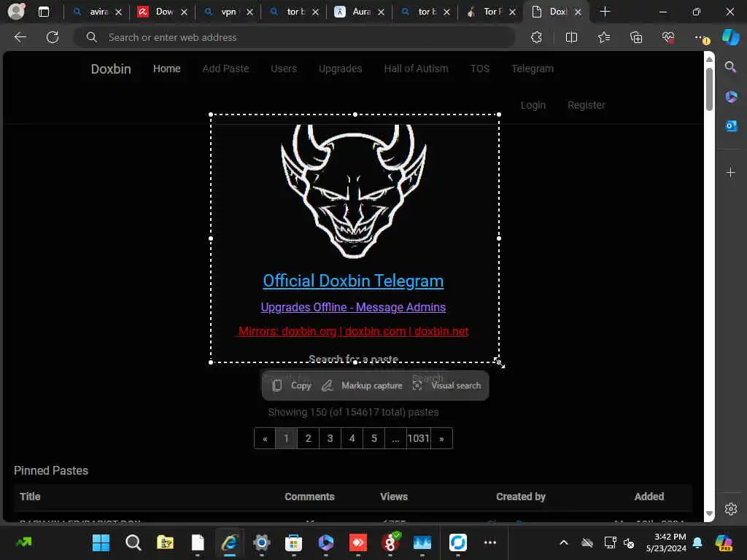This screenshot has width=747, height=560.
Task: Open the Favorites star list
Action: 603,37
